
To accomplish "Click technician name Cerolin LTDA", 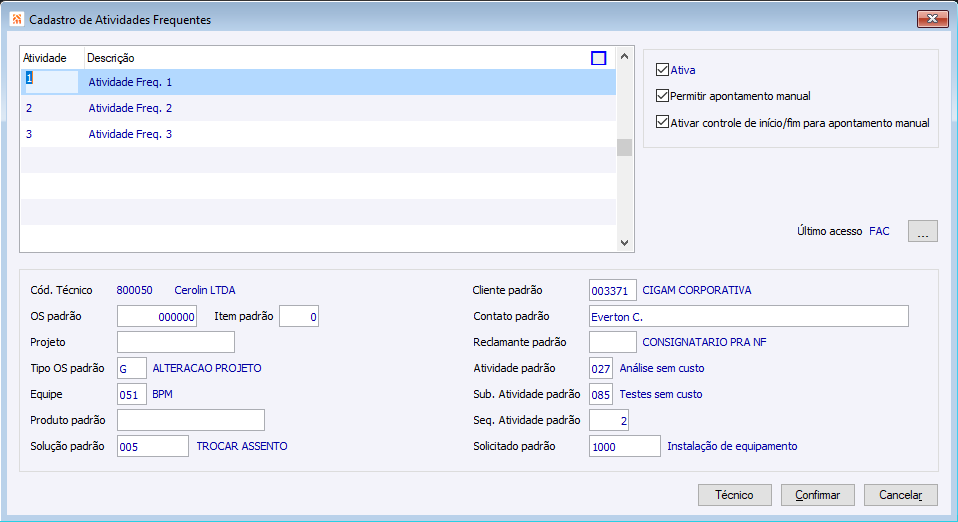I will (205, 290).
